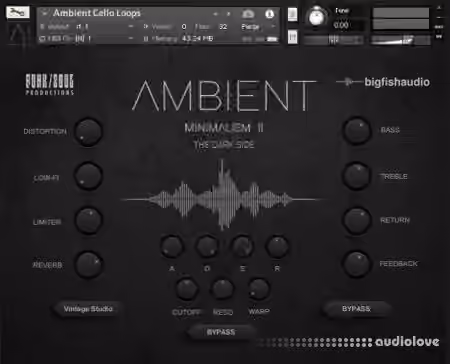Click the Tune knob
450x364 pixels.
(316, 17)
